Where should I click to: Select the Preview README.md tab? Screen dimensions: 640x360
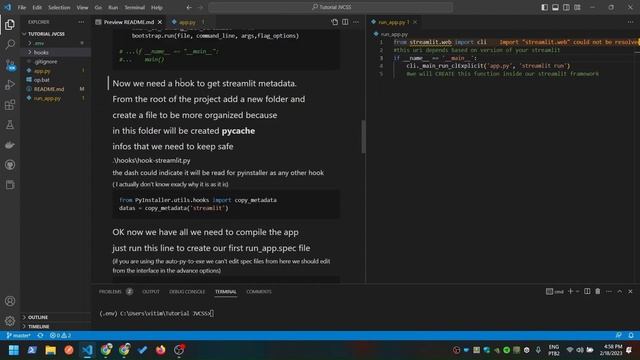129,22
